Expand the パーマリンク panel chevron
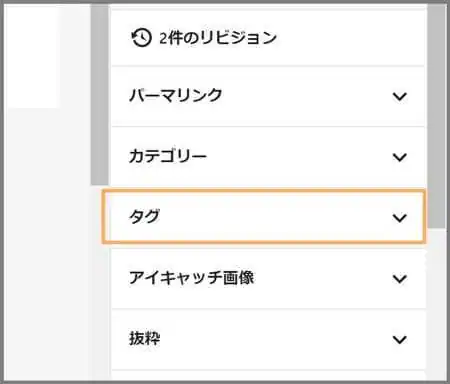 (399, 96)
